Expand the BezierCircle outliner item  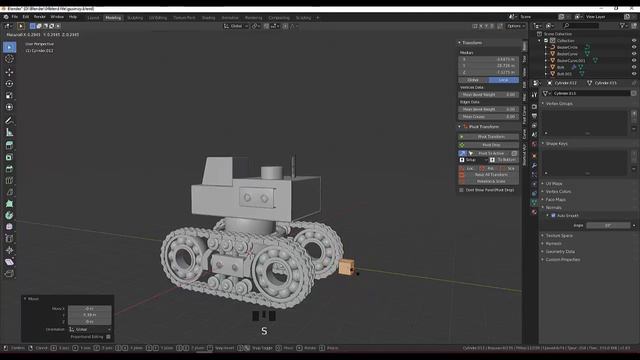click(546, 47)
